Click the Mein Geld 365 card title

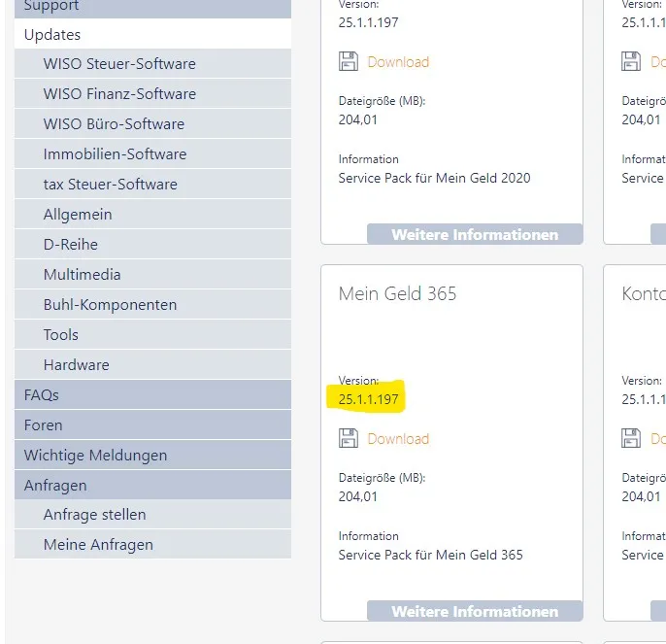[397, 293]
